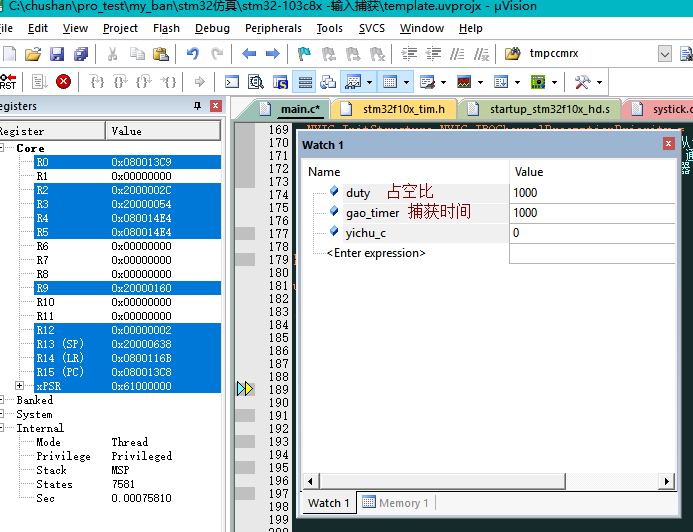693x532 pixels.
Task: Click the Register column header
Action: point(52,131)
